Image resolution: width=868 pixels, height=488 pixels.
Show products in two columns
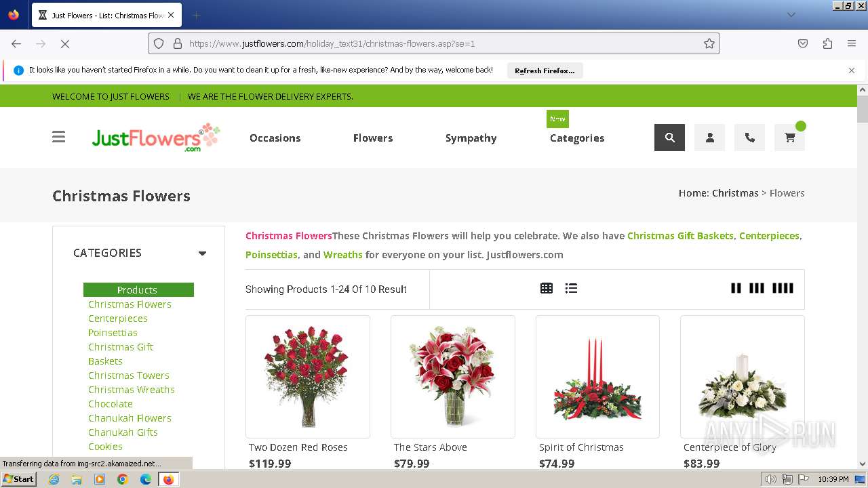(736, 288)
